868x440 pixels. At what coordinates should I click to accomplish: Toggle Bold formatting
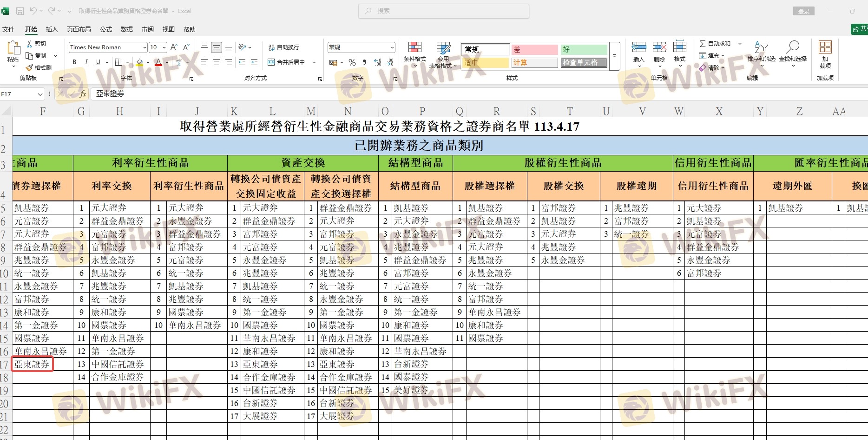(74, 62)
